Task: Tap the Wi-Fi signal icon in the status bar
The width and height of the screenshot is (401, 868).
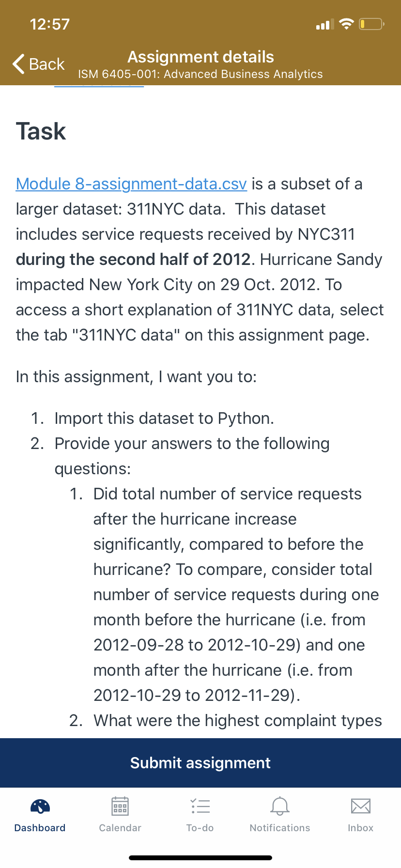Action: tap(346, 24)
